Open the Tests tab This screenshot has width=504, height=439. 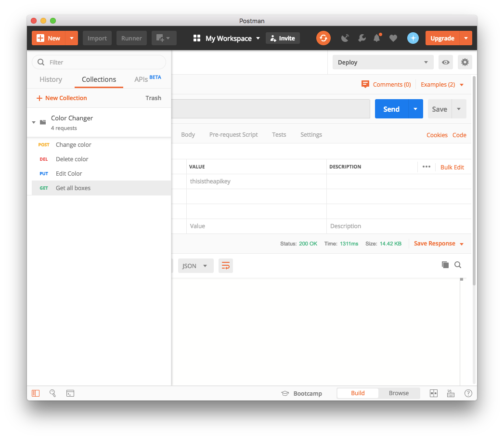[x=279, y=135]
